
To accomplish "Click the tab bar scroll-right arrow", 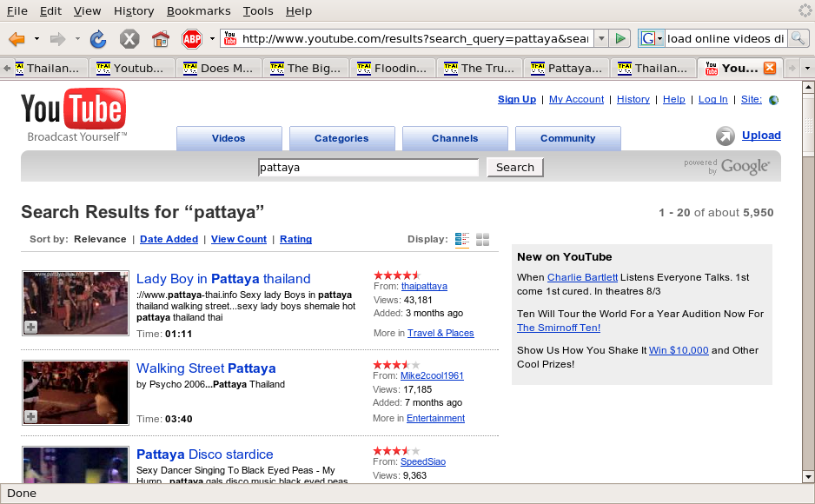I will (x=792, y=68).
